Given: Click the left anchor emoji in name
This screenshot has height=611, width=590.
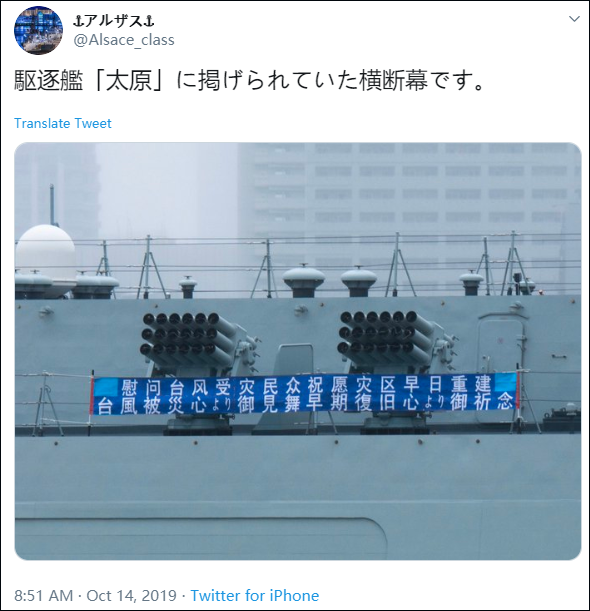Looking at the screenshot, I should [x=77, y=22].
